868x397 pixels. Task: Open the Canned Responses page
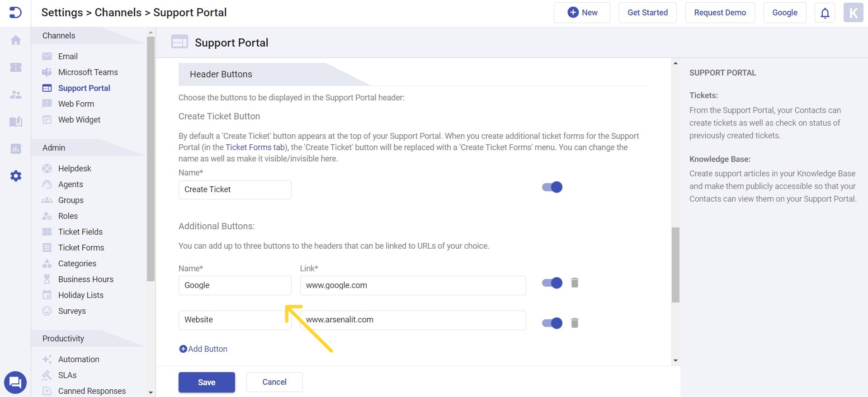92,391
